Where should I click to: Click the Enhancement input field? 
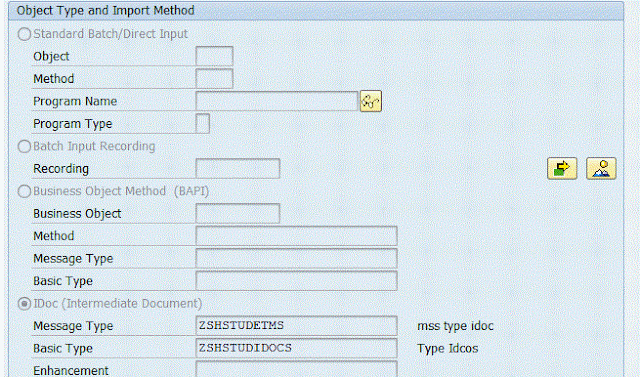point(296,369)
